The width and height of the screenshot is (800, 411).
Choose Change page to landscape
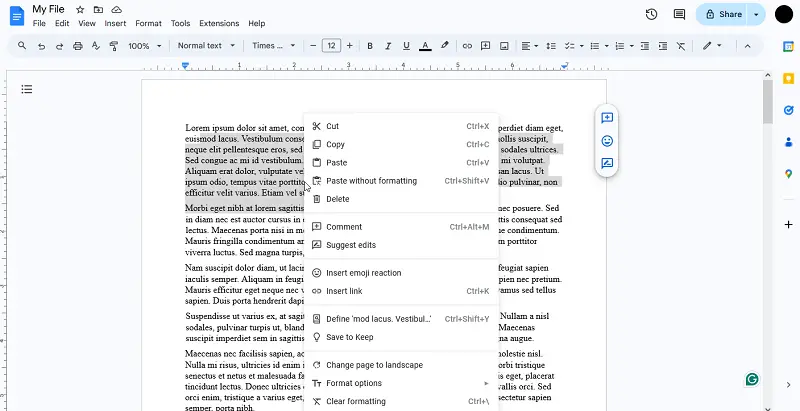coord(401,365)
